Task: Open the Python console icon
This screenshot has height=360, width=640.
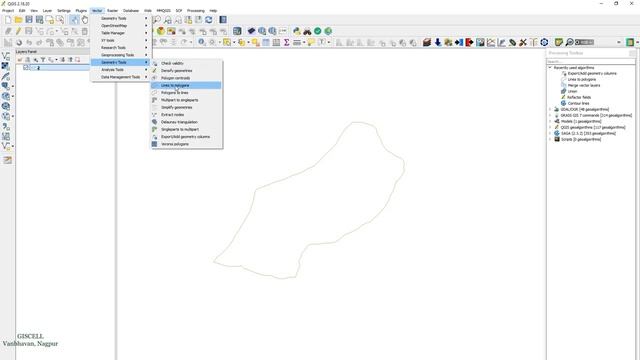Action: [297, 31]
